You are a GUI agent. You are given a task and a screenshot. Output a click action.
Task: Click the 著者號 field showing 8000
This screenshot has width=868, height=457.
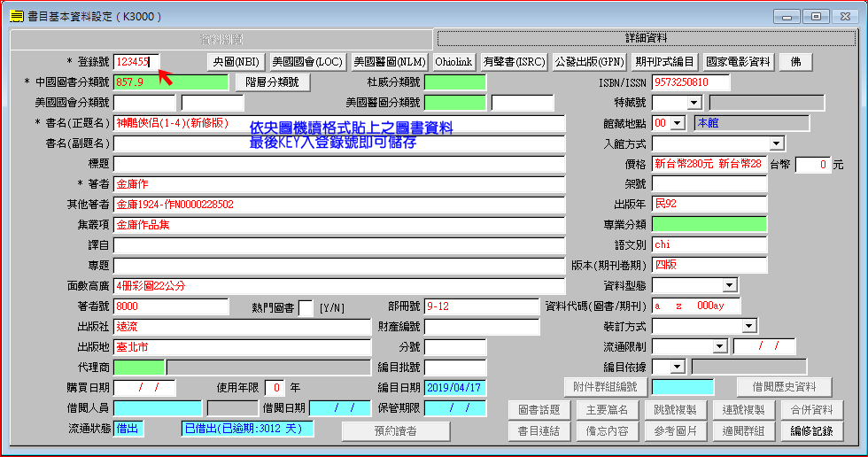point(170,306)
